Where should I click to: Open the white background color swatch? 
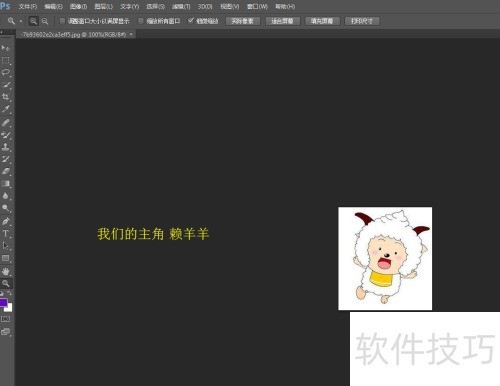coord(9,308)
